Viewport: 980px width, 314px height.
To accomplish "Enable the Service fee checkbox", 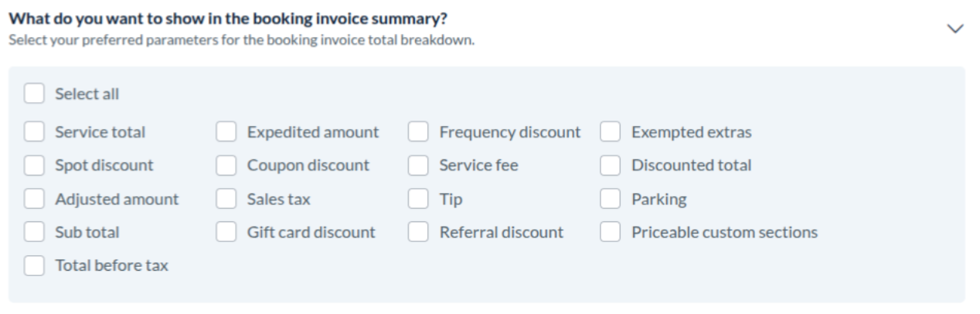I will click(418, 166).
